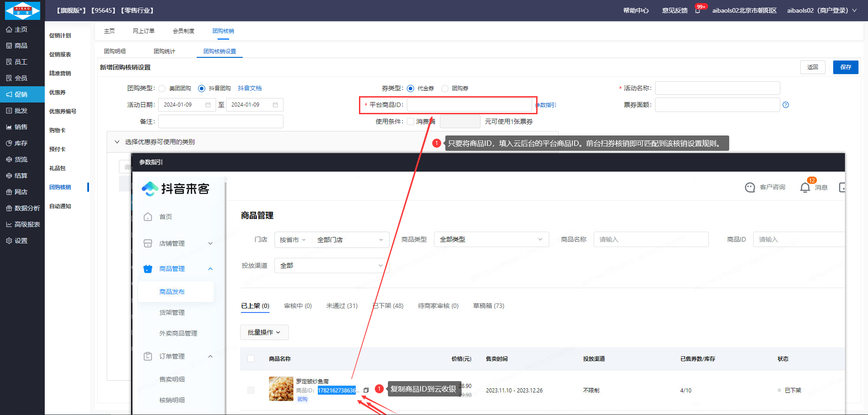This screenshot has width=868, height=415.
Task: Switch to the 网上订单 tab
Action: tap(144, 31)
